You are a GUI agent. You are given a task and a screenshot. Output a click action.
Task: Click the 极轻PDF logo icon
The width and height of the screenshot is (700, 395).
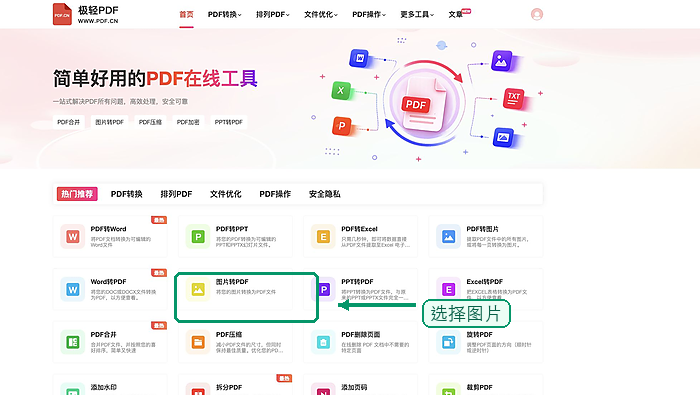point(62,14)
